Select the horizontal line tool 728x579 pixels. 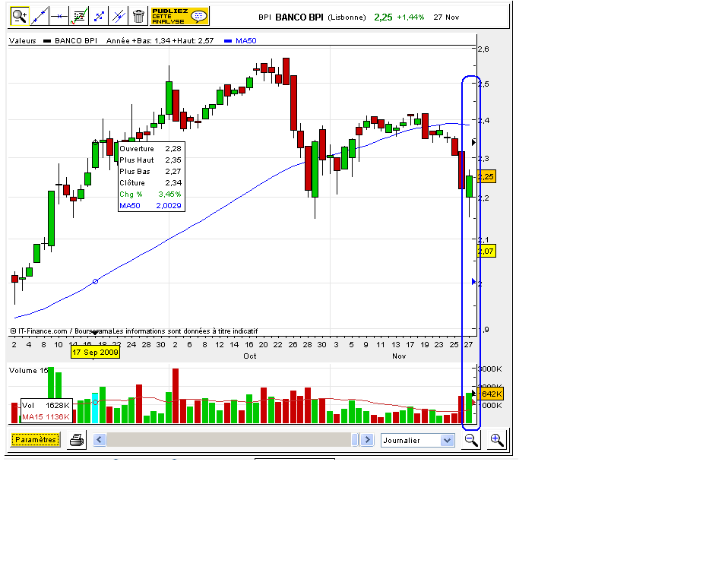(x=59, y=16)
